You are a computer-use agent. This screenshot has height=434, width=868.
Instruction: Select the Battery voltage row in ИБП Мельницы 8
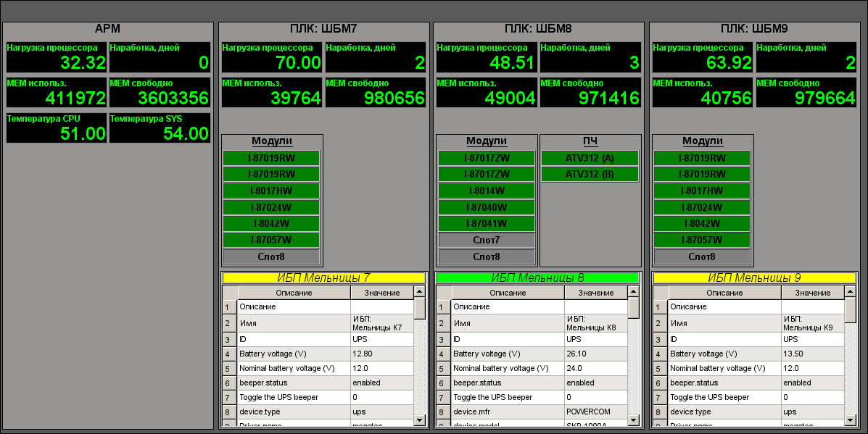508,354
